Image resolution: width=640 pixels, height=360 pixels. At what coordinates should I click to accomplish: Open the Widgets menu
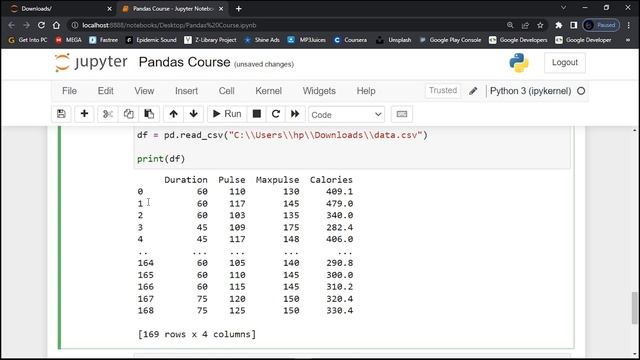(319, 91)
